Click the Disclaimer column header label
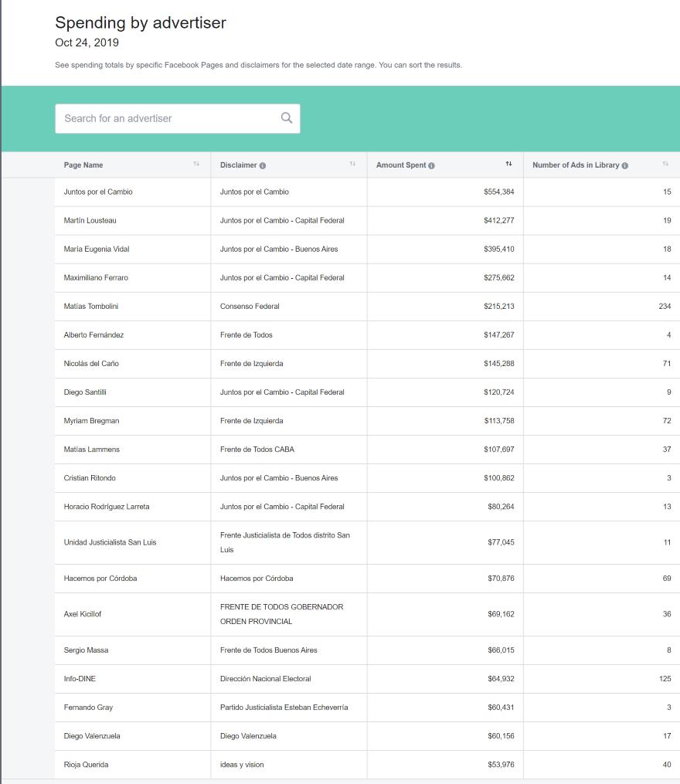Image resolution: width=680 pixels, height=784 pixels. pos(238,165)
